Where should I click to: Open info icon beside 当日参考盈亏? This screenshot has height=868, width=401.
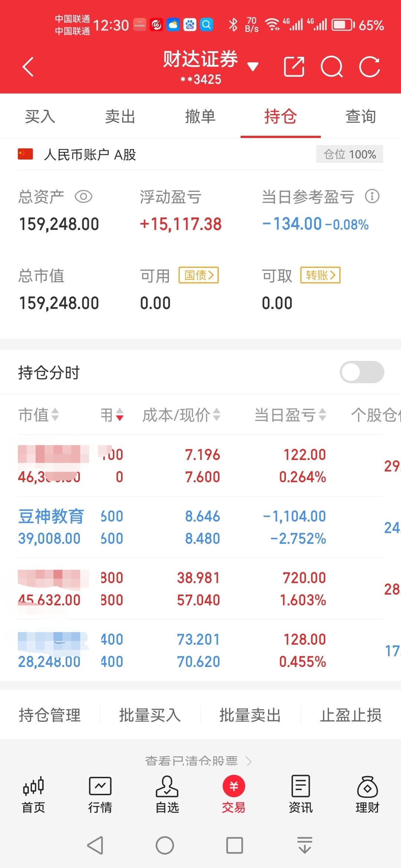372,196
